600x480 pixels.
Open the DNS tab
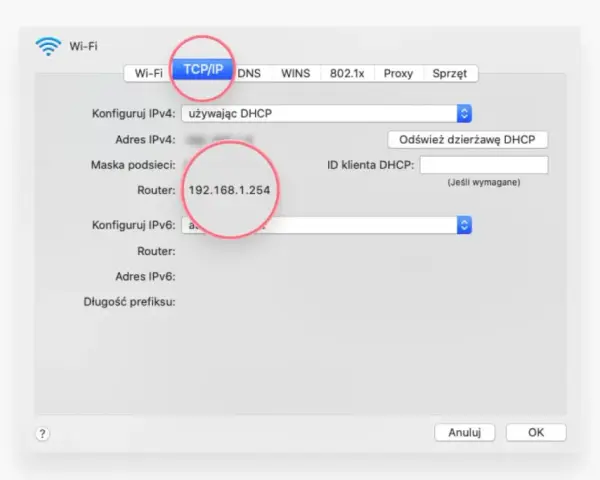(249, 73)
